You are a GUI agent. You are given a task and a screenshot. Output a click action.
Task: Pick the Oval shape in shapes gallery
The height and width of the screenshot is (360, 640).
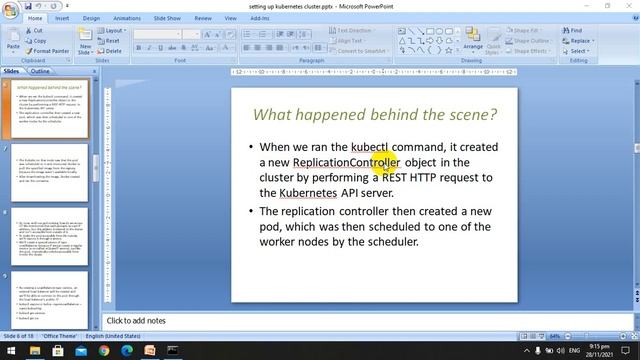click(x=439, y=31)
